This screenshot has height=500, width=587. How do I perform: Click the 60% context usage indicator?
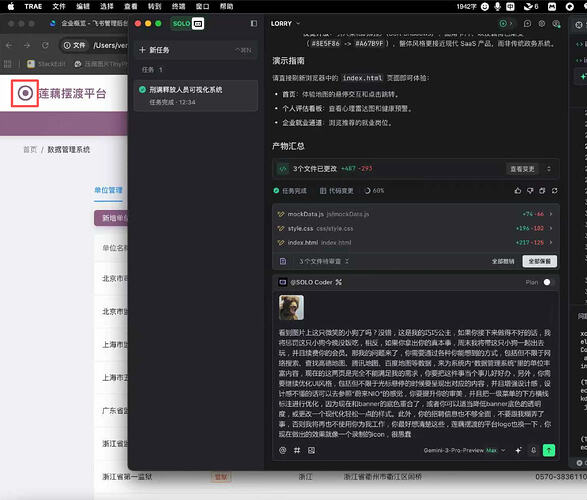tap(374, 191)
